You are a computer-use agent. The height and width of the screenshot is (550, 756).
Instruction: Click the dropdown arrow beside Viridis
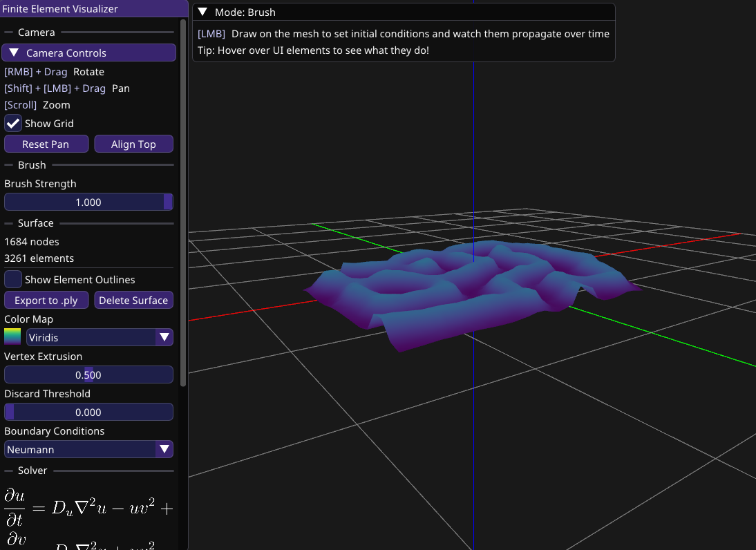(164, 338)
